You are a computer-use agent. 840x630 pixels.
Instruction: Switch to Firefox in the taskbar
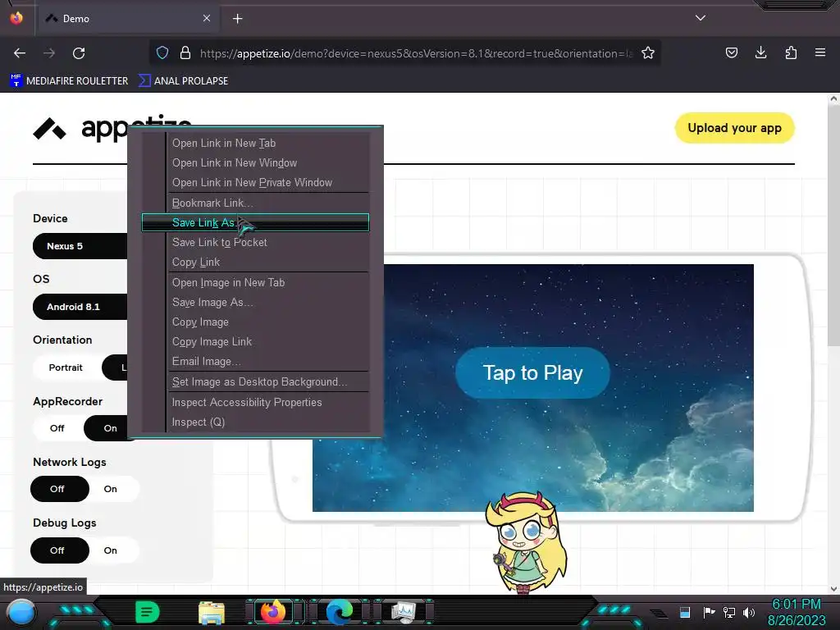274,612
